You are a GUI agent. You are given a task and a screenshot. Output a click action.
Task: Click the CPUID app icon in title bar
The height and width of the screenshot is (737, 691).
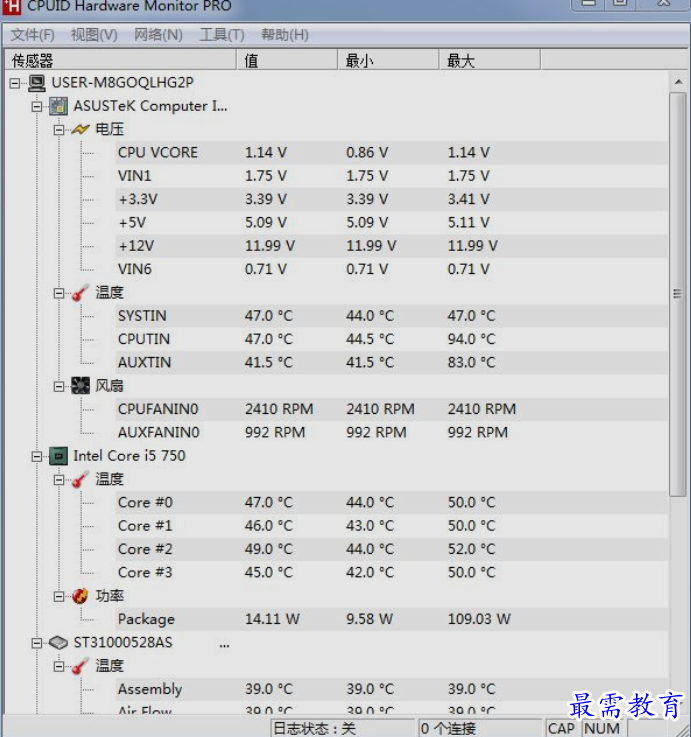coord(12,6)
